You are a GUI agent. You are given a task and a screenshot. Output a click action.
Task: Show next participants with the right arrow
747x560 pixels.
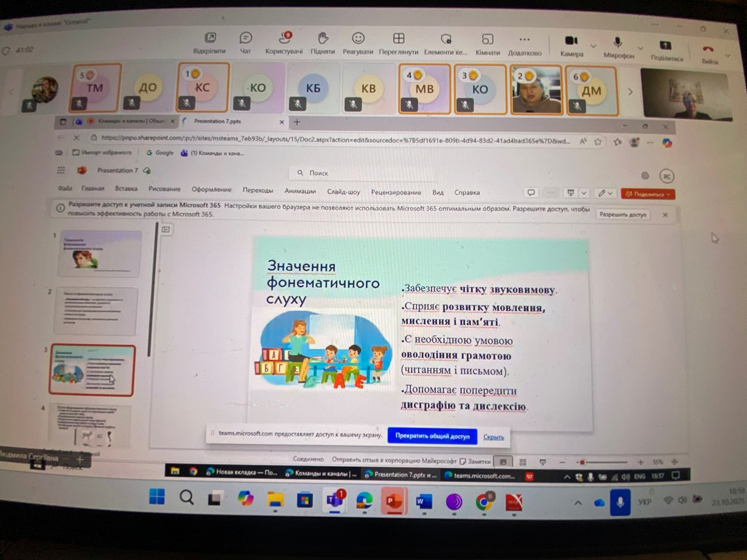tap(630, 92)
